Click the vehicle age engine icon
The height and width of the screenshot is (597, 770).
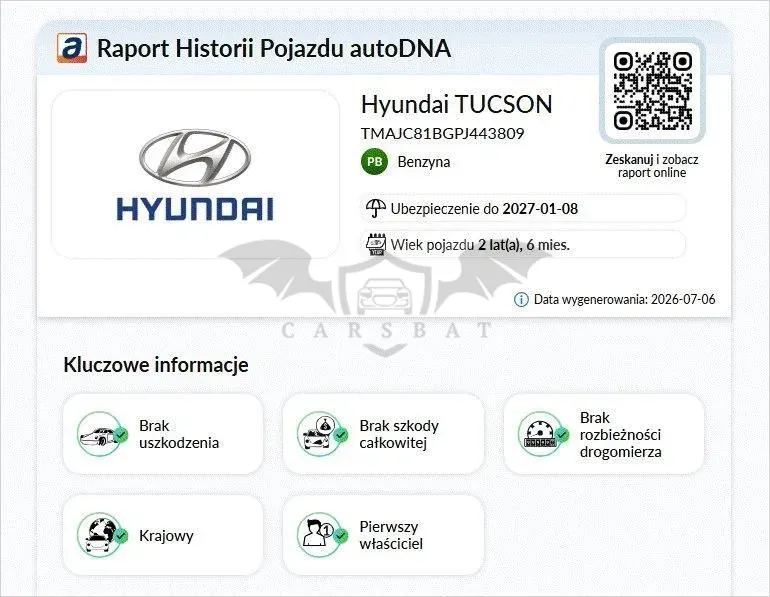[376, 244]
